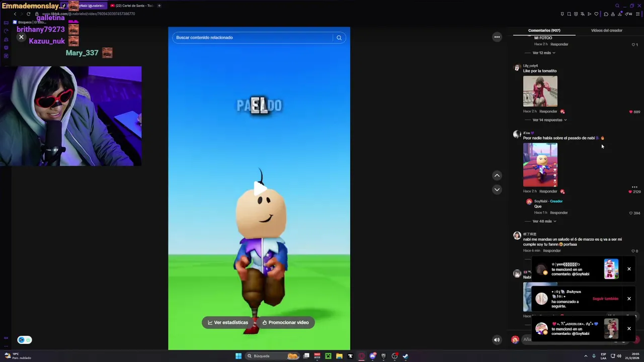Open Minecraft from the taskbar
This screenshot has width=644, height=362.
click(x=328, y=356)
